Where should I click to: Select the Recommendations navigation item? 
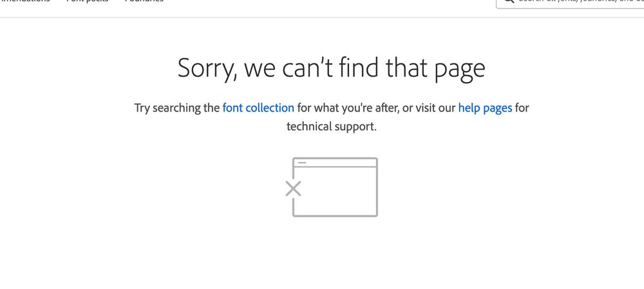click(24, 1)
